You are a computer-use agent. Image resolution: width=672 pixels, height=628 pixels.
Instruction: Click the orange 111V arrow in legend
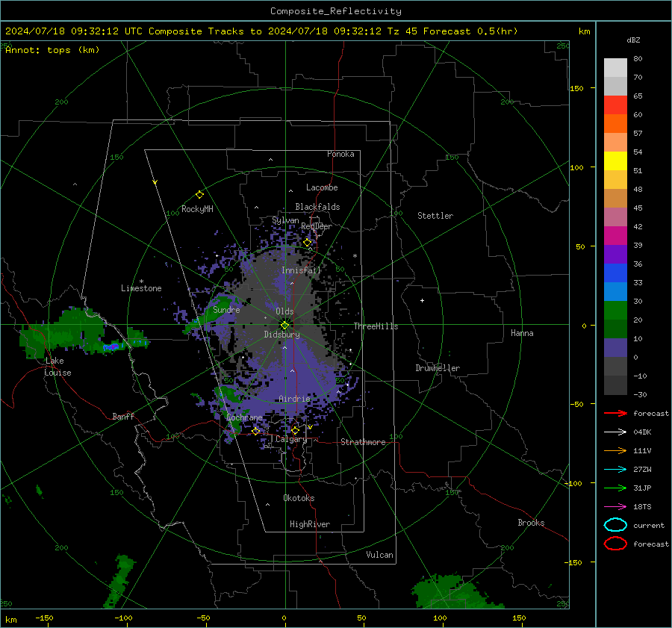point(615,450)
